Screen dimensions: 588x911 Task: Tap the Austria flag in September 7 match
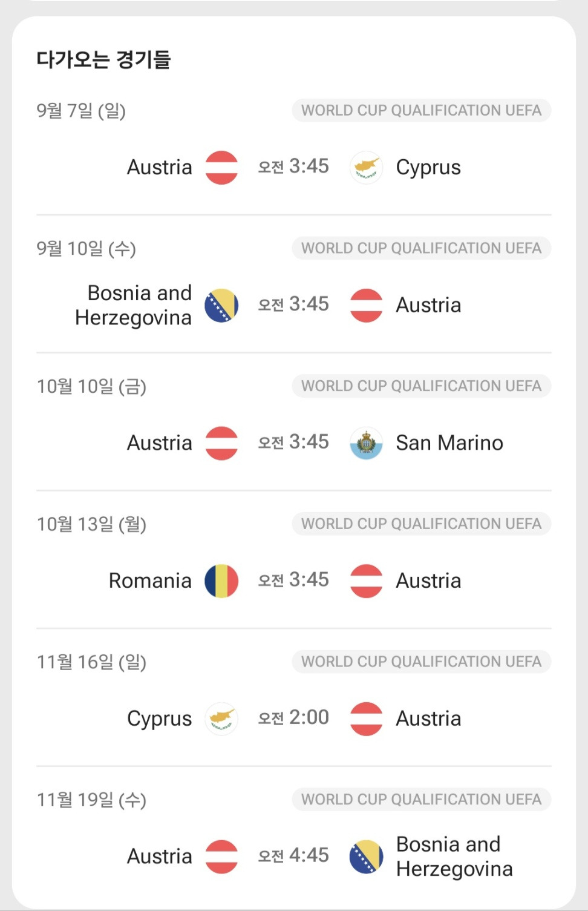[221, 168]
